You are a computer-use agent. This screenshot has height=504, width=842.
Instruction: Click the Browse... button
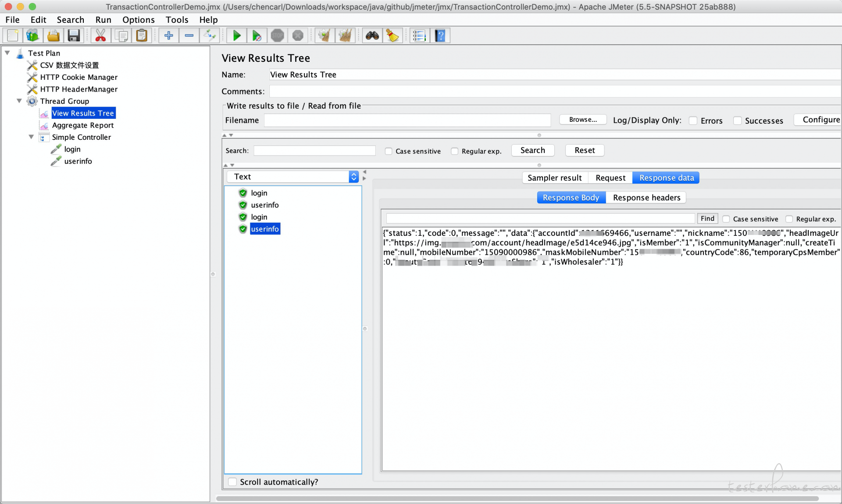(583, 120)
